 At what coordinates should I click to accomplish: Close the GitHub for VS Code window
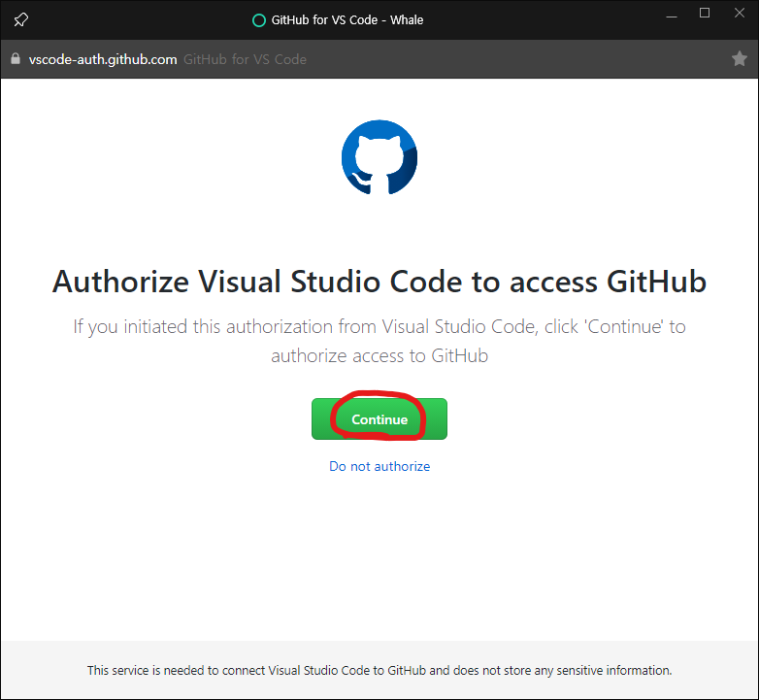(740, 13)
